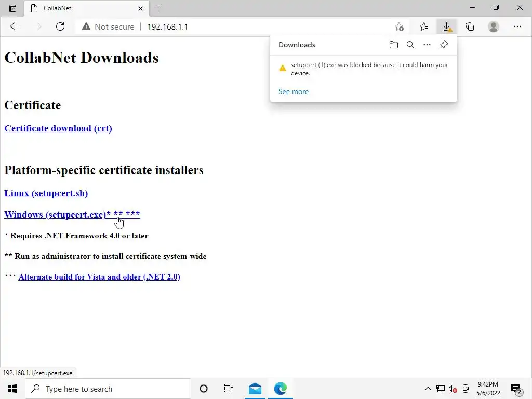The image size is (532, 399).
Task: Close the CollabNet tab
Action: [140, 8]
